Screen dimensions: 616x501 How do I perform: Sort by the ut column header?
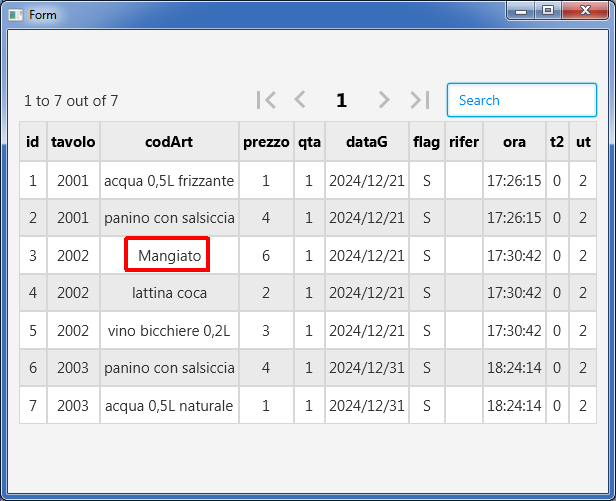click(x=583, y=141)
